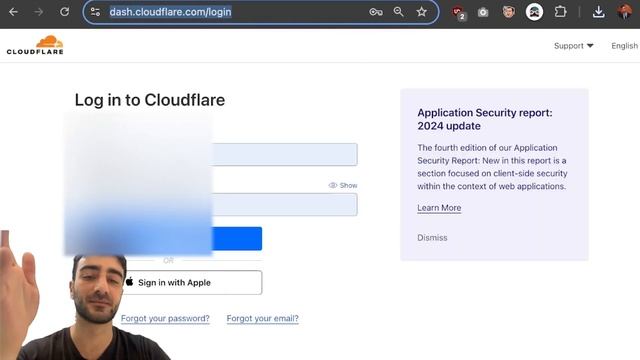The width and height of the screenshot is (640, 360).
Task: Open the extensions puzzle menu
Action: click(560, 12)
